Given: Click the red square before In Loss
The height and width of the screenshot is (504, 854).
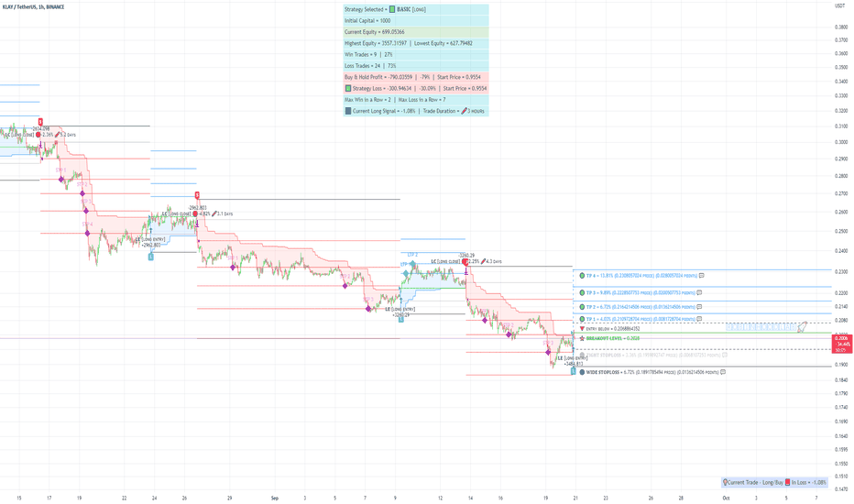Looking at the screenshot, I should tap(787, 482).
